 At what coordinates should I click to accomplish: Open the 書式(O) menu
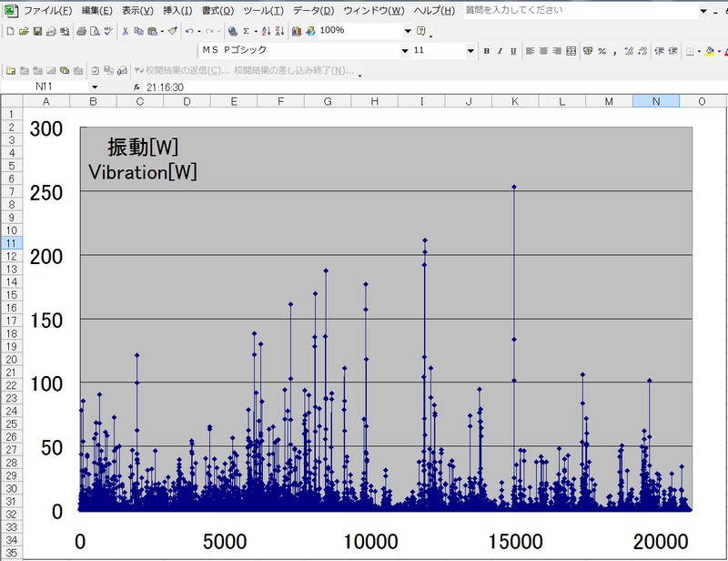pos(217,10)
